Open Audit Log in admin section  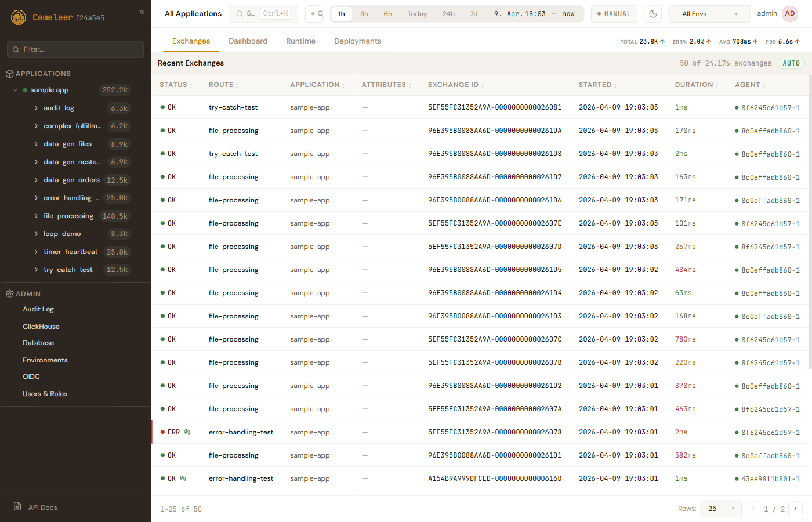tap(38, 309)
